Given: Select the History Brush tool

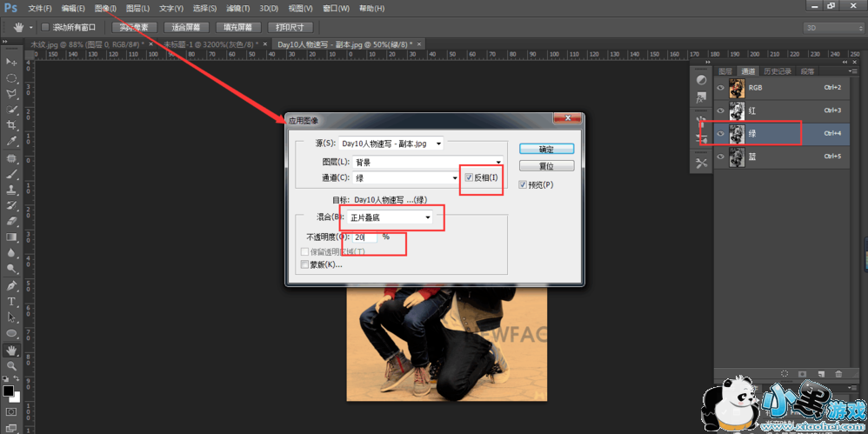Looking at the screenshot, I should point(11,205).
